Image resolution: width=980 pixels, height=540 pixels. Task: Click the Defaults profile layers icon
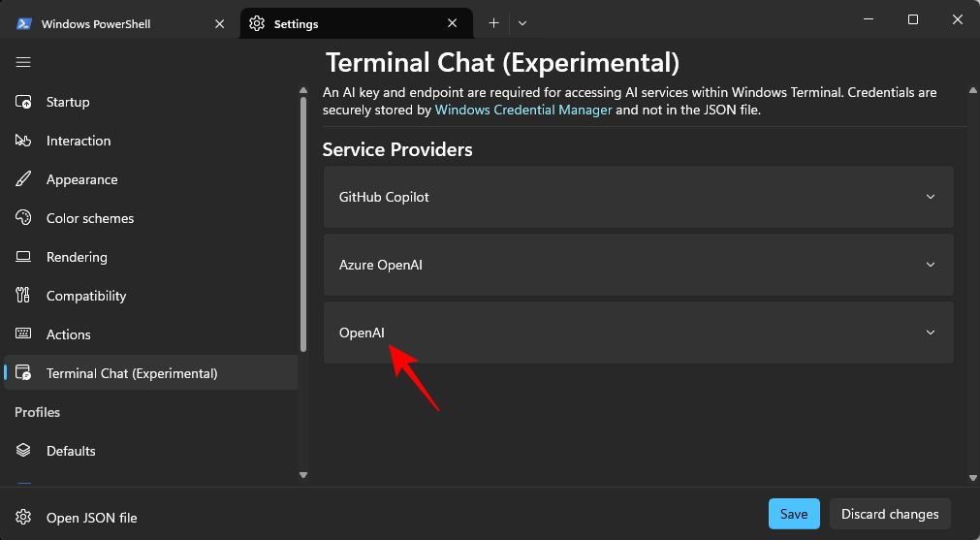[x=24, y=451]
